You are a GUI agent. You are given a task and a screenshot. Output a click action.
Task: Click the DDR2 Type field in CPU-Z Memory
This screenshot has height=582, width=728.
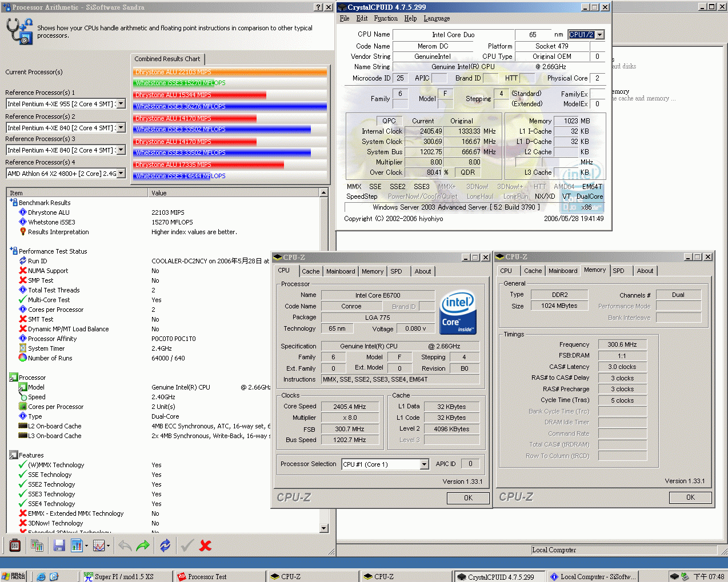560,295
